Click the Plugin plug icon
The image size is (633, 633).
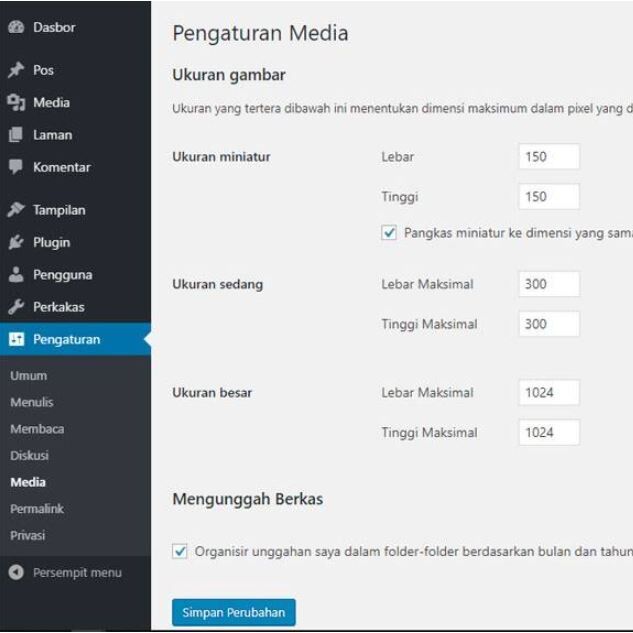click(16, 242)
